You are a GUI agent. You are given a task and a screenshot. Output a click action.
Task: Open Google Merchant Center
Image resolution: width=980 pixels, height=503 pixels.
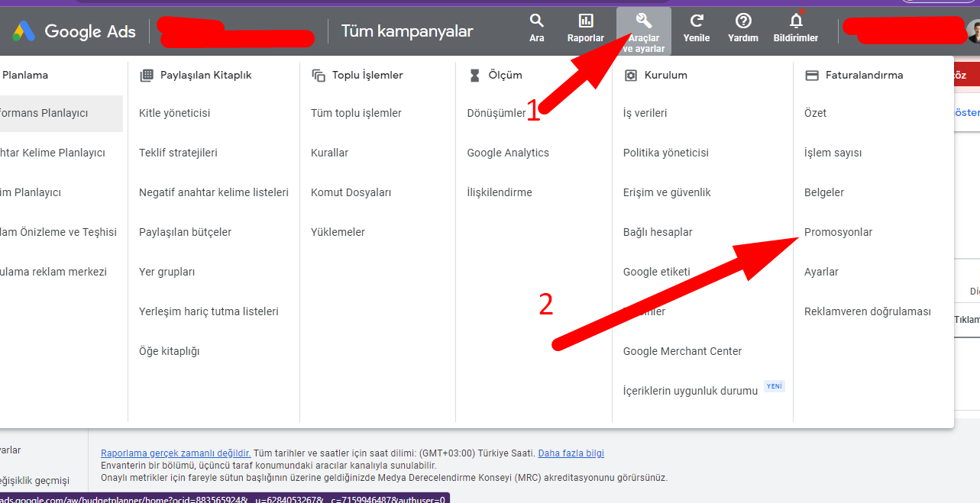tap(683, 351)
